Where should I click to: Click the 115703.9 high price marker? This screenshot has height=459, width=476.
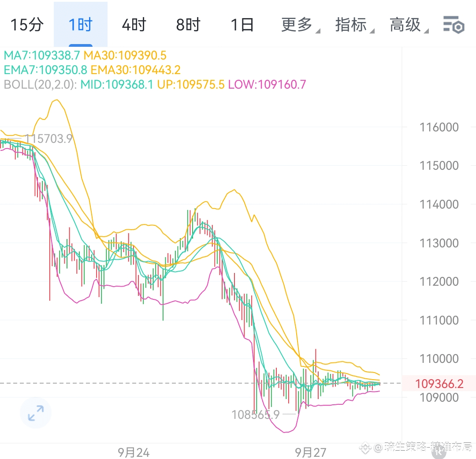click(48, 139)
